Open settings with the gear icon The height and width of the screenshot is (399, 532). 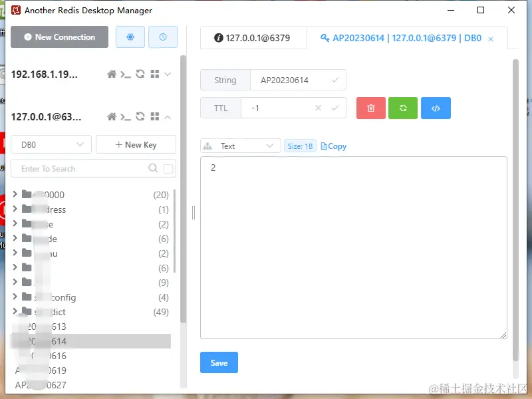click(x=130, y=37)
